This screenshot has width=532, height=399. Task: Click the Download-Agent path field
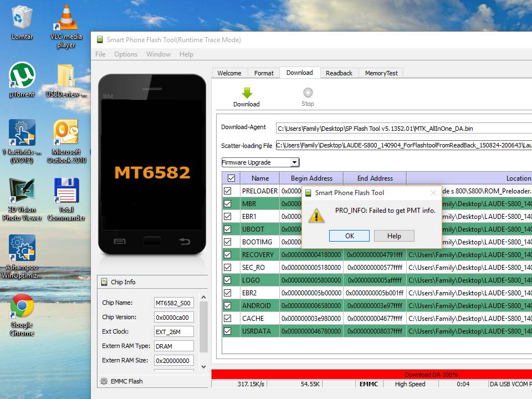(x=404, y=128)
